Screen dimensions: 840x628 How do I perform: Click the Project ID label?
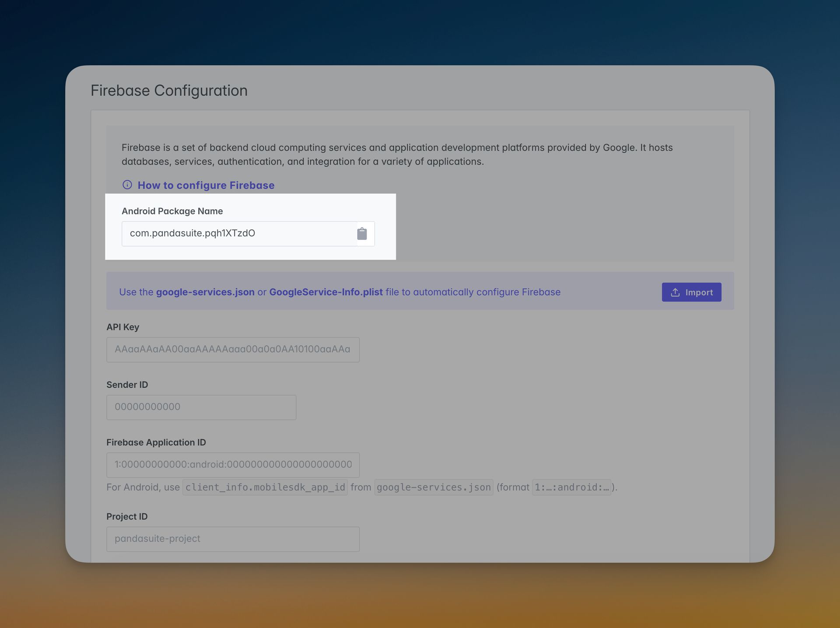point(127,516)
